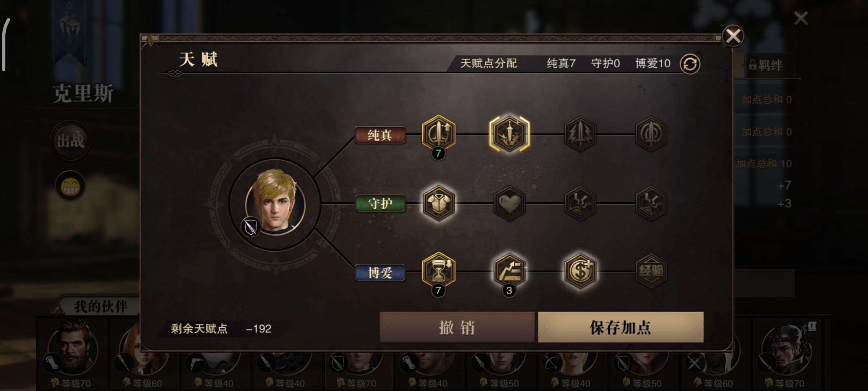Image resolution: width=868 pixels, height=391 pixels.
Task: Close the 天赋 talent dialog
Action: (x=733, y=36)
